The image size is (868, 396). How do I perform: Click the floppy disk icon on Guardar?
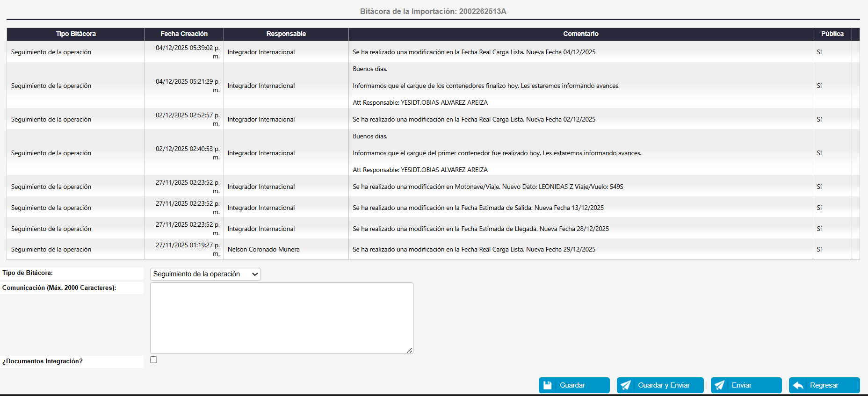pos(548,385)
